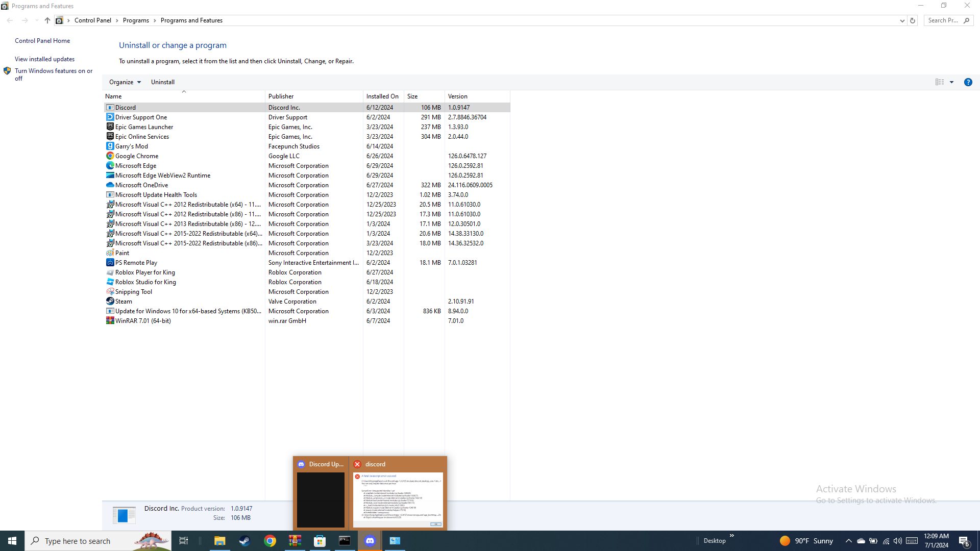Image resolution: width=980 pixels, height=551 pixels.
Task: Select Microsoft Edge WebView2 Runtime row
Action: (307, 176)
